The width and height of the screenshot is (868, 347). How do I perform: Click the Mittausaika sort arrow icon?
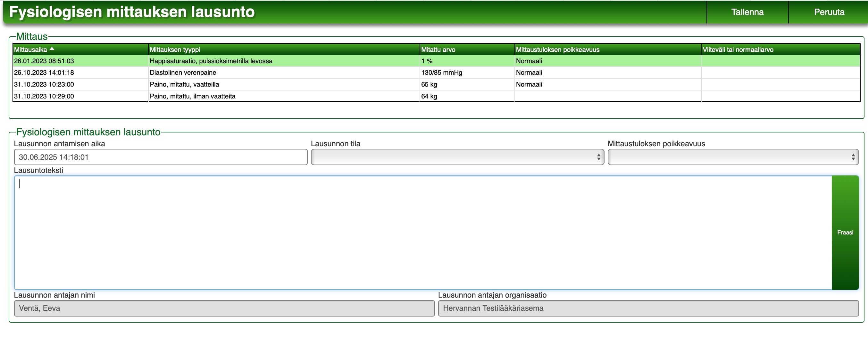[x=52, y=49]
